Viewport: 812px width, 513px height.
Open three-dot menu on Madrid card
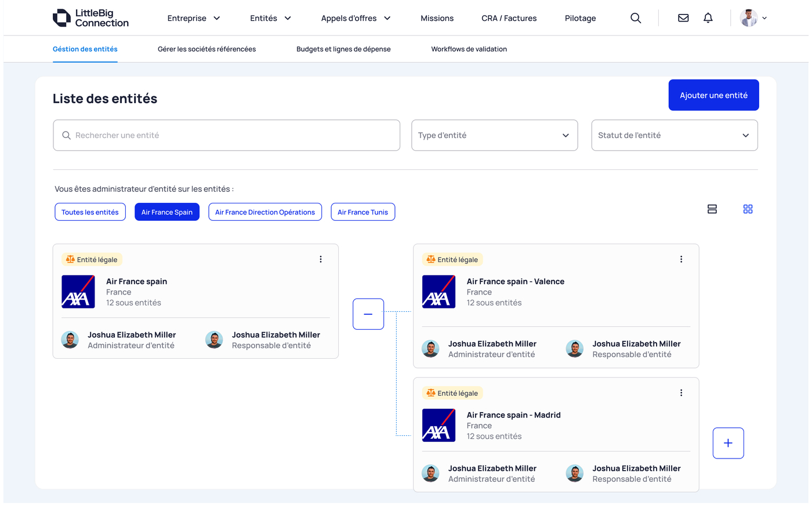(x=681, y=392)
